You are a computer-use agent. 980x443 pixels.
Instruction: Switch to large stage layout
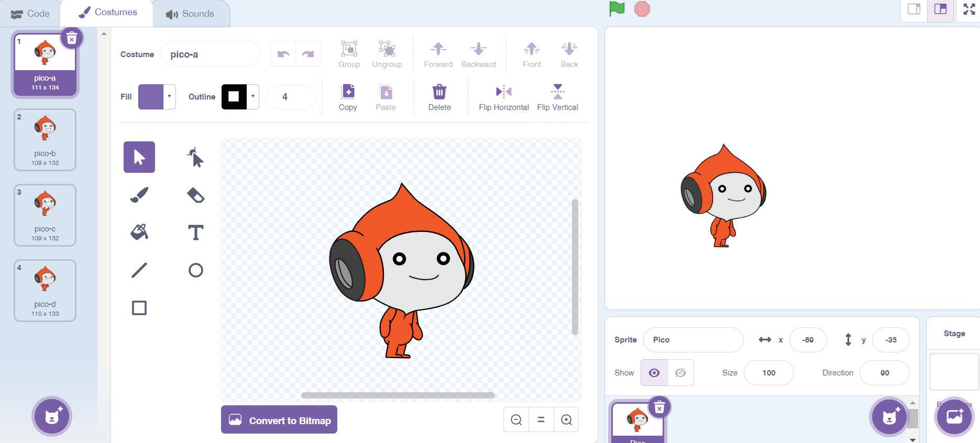pos(941,9)
